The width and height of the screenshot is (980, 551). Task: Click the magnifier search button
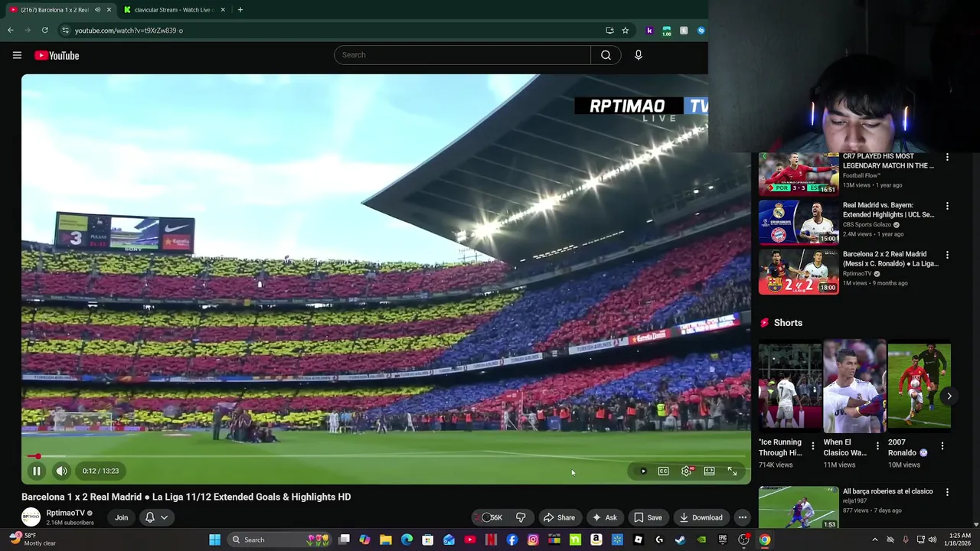click(606, 55)
